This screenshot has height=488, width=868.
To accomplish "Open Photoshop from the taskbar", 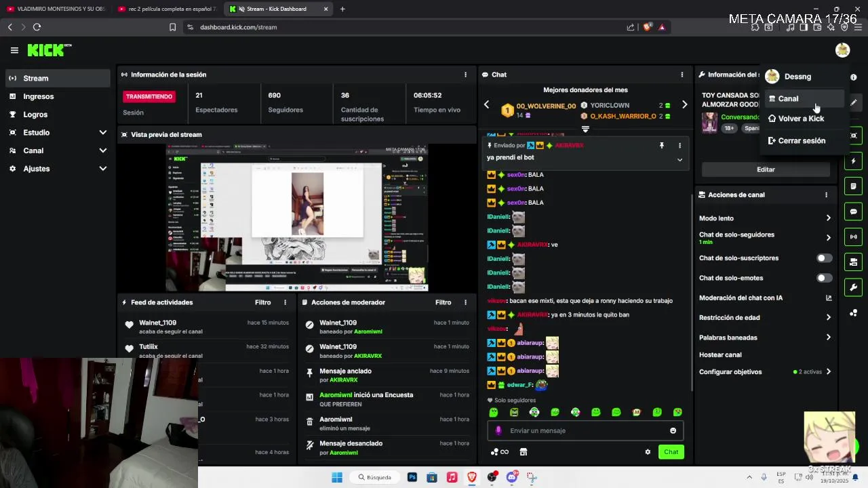I will click(x=412, y=477).
